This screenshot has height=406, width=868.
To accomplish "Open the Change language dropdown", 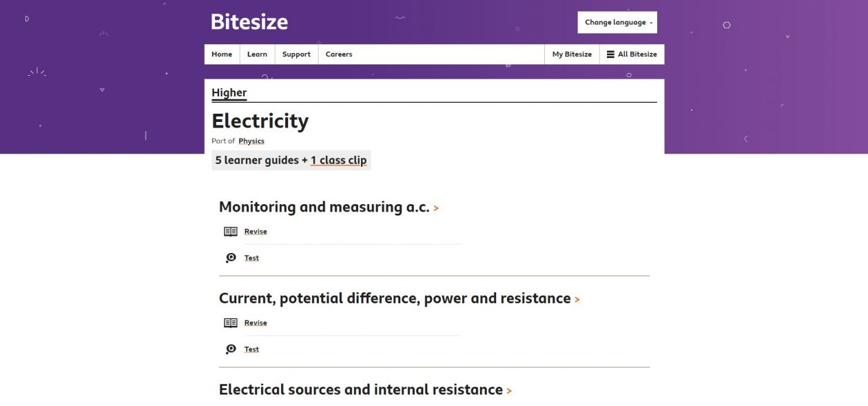I will [x=617, y=22].
